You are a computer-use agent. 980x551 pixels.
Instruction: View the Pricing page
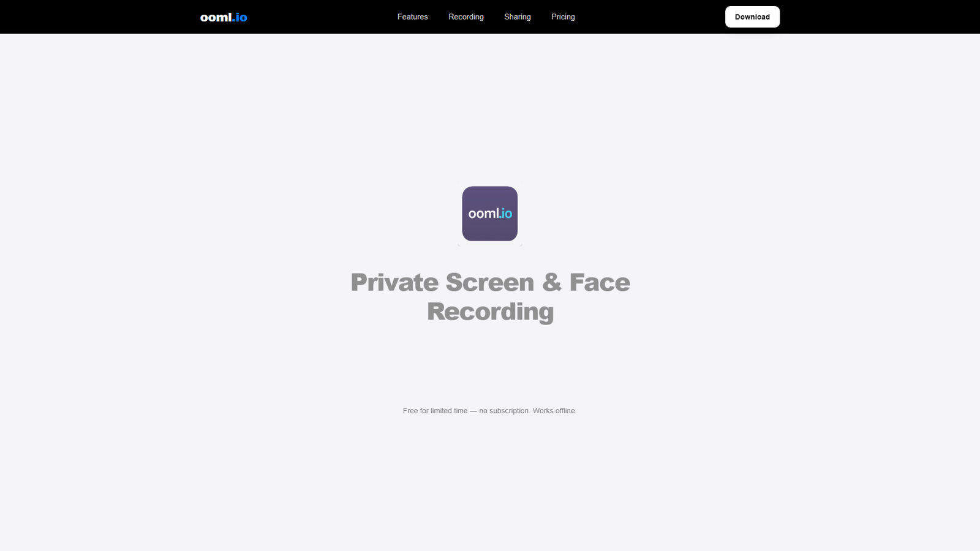pos(563,17)
